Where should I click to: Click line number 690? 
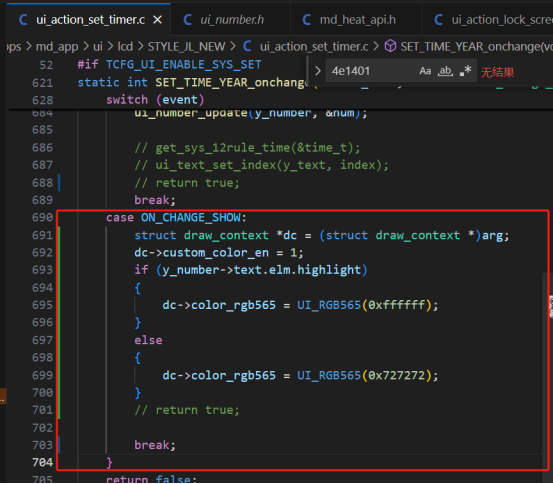point(42,218)
